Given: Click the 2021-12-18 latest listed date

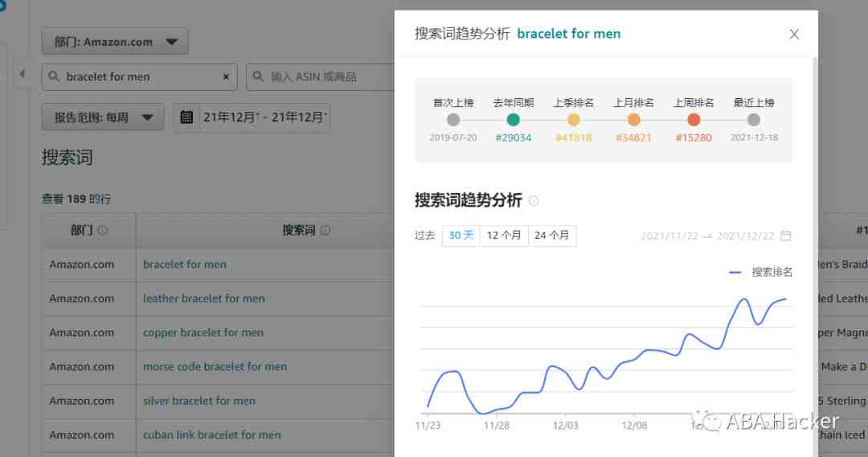Looking at the screenshot, I should (754, 138).
